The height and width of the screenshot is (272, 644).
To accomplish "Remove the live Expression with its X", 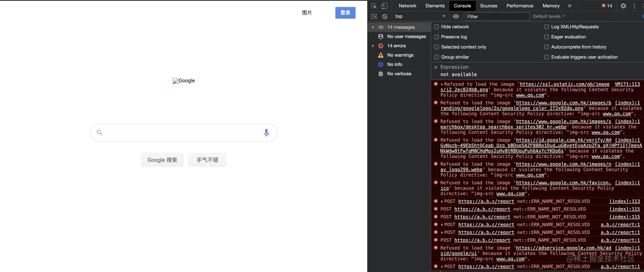I will pos(436,67).
